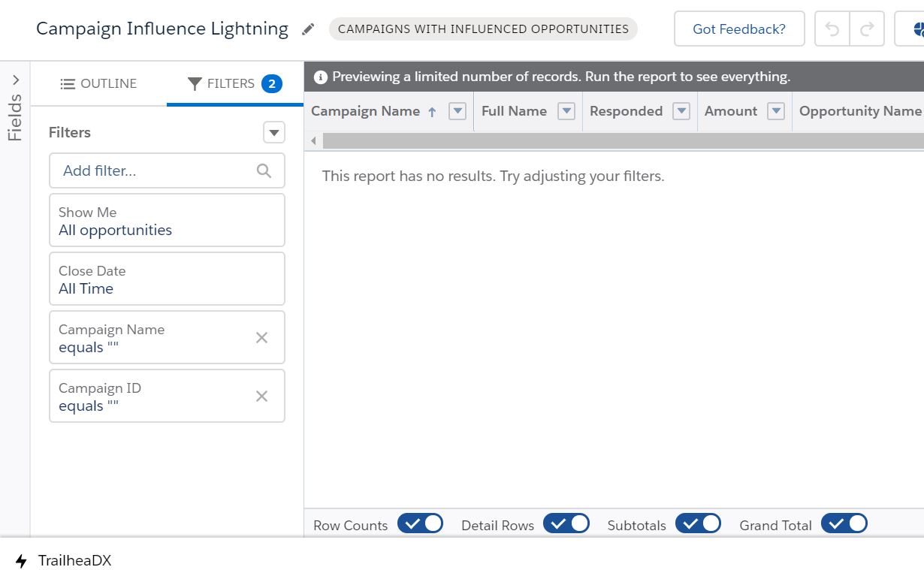Open the Show Me All opportunities filter
The image size is (924, 570).
167,220
